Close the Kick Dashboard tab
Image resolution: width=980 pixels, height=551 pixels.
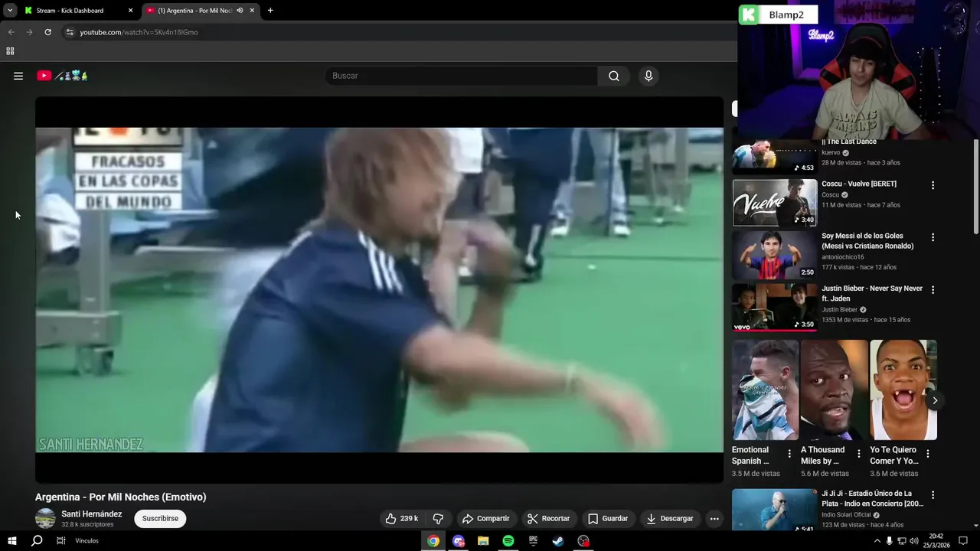coord(130,11)
